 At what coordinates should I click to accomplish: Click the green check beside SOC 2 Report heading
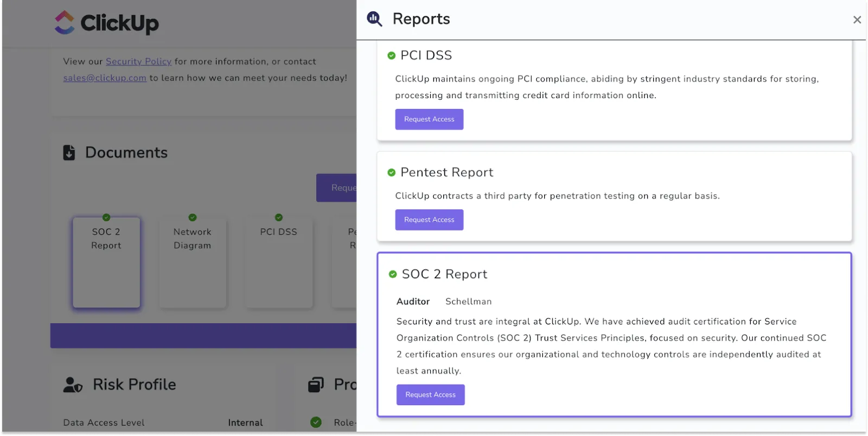pyautogui.click(x=393, y=274)
